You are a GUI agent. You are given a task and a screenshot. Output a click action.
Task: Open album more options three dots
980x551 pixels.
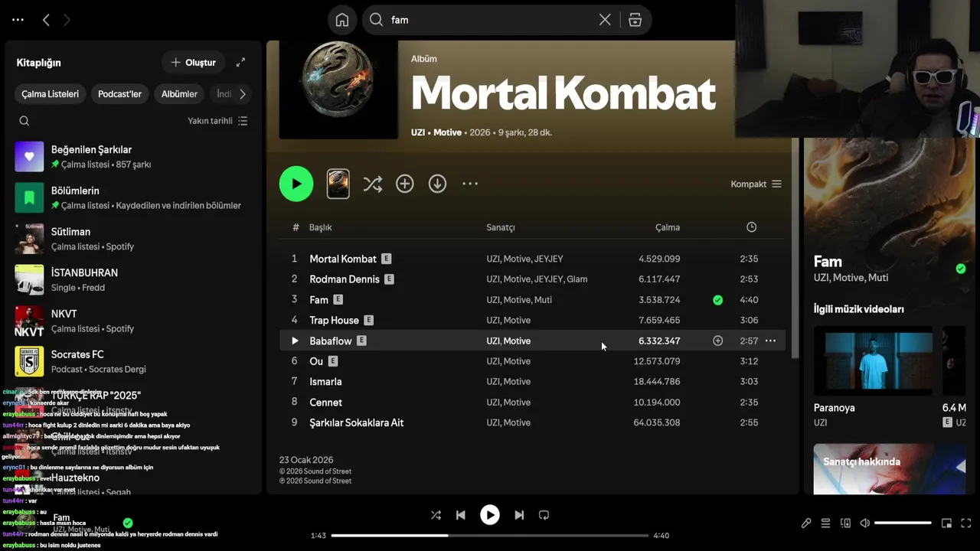(x=470, y=184)
